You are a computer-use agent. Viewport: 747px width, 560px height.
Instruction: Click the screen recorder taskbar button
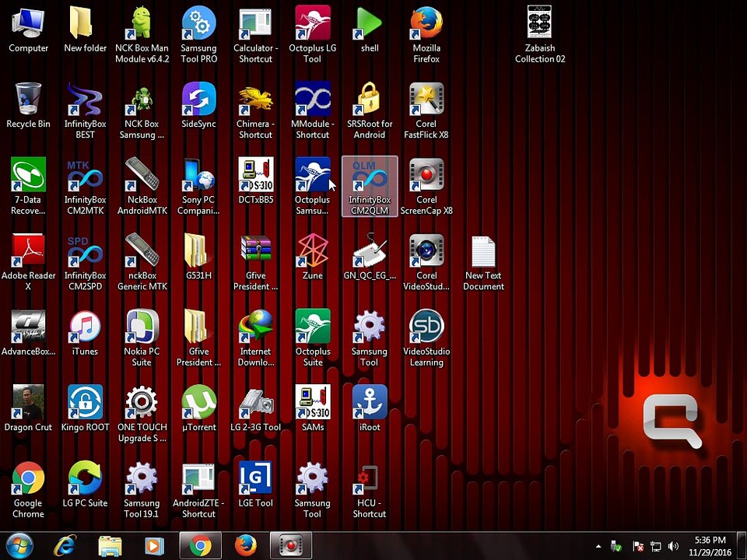click(291, 546)
